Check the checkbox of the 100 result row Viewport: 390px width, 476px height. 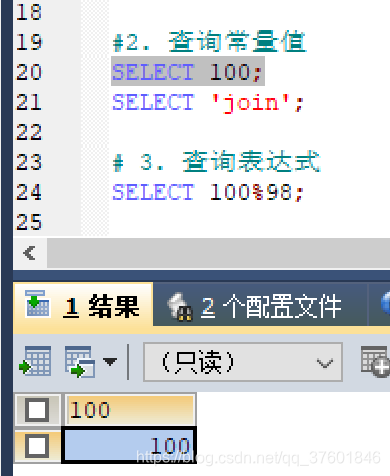(37, 445)
